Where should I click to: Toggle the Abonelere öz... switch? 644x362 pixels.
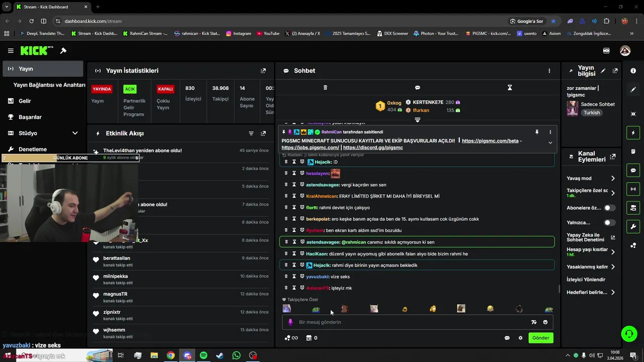point(609,208)
